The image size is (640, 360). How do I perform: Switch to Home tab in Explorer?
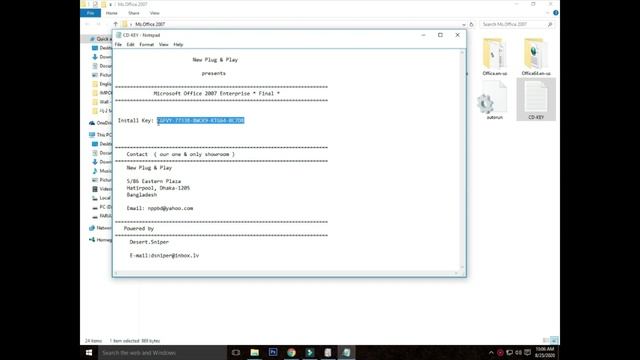(x=111, y=13)
